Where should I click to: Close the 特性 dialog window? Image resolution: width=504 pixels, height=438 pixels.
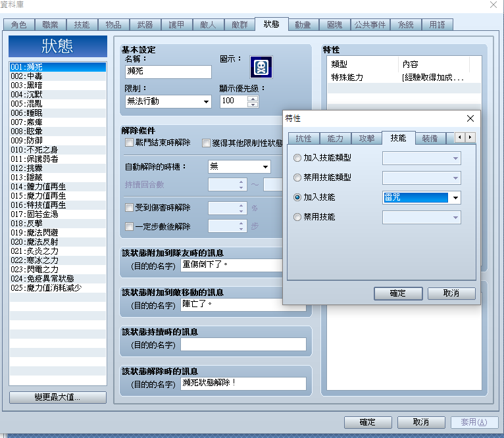click(470, 118)
